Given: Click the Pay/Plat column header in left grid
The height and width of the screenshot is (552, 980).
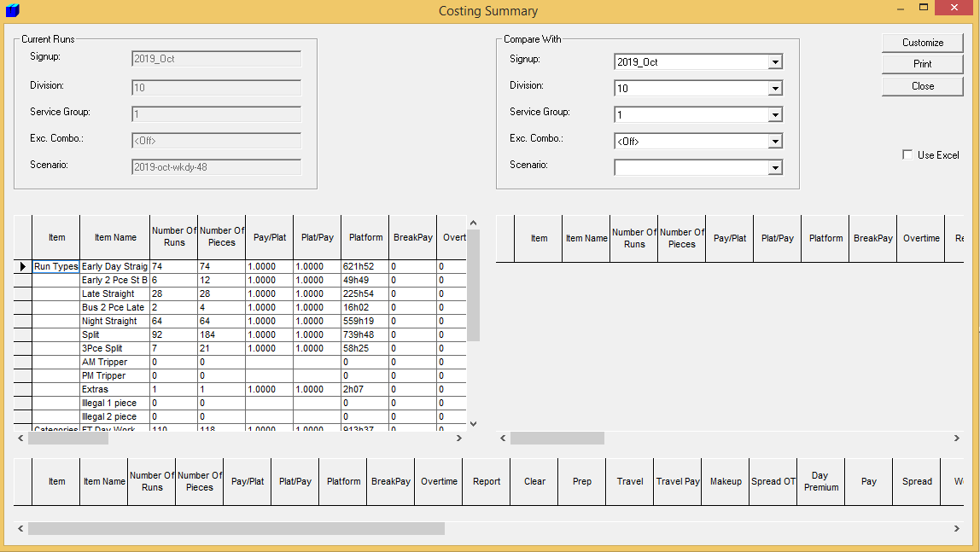Looking at the screenshot, I should (269, 238).
